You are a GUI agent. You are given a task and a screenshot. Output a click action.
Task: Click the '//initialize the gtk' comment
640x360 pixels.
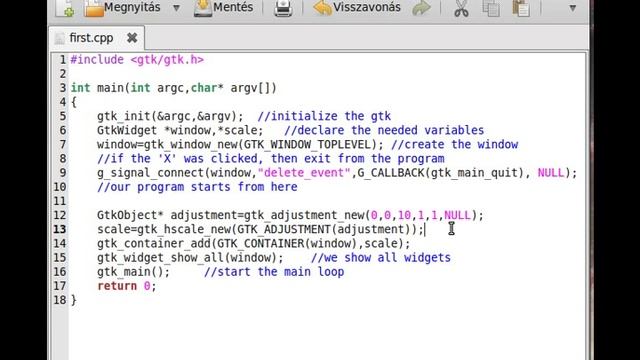pyautogui.click(x=324, y=116)
